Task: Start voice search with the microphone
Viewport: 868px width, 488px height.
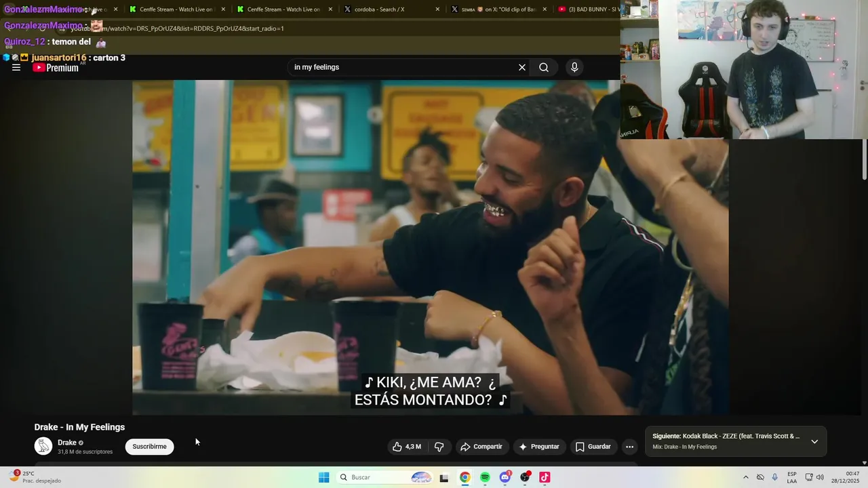Action: click(x=574, y=67)
